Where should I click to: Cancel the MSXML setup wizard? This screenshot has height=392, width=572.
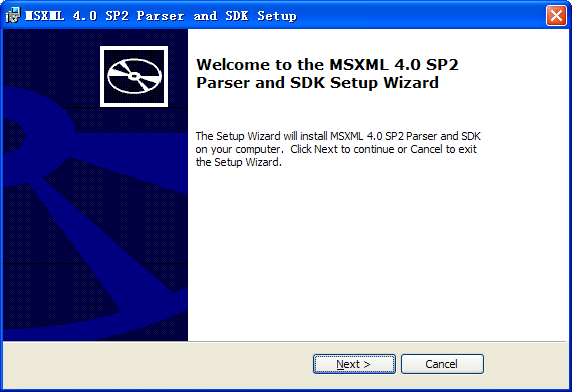tap(442, 364)
